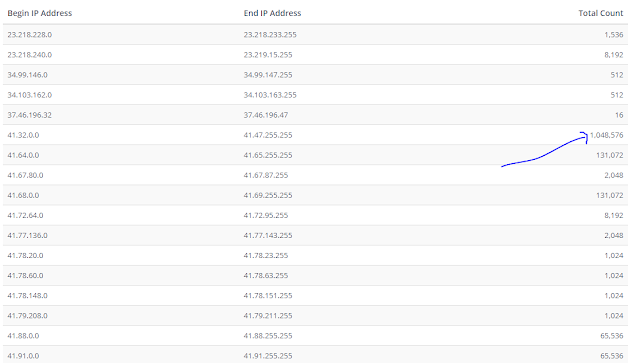This screenshot has width=640, height=363.
Task: Click count 1,536 in first row
Action: pos(613,35)
